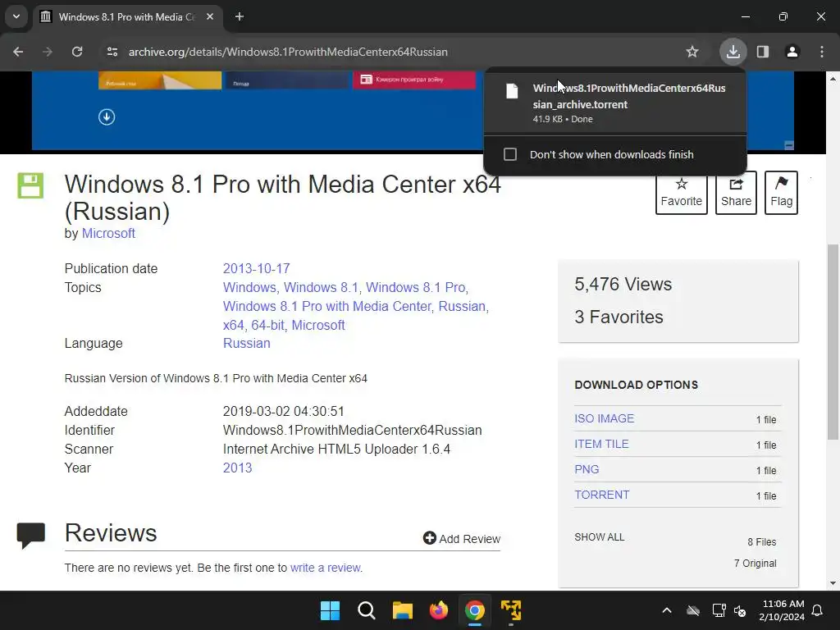Download the TORRENT option
Image resolution: width=840 pixels, height=630 pixels.
tap(601, 495)
